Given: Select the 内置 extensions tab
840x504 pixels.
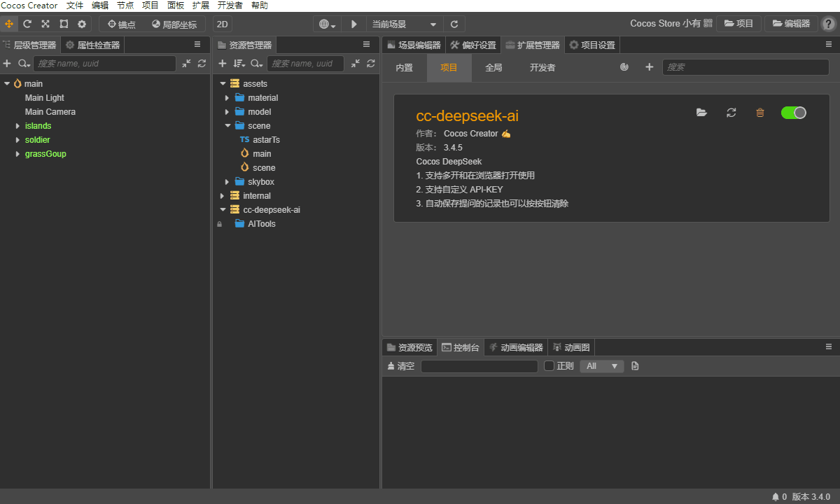Looking at the screenshot, I should [x=405, y=68].
